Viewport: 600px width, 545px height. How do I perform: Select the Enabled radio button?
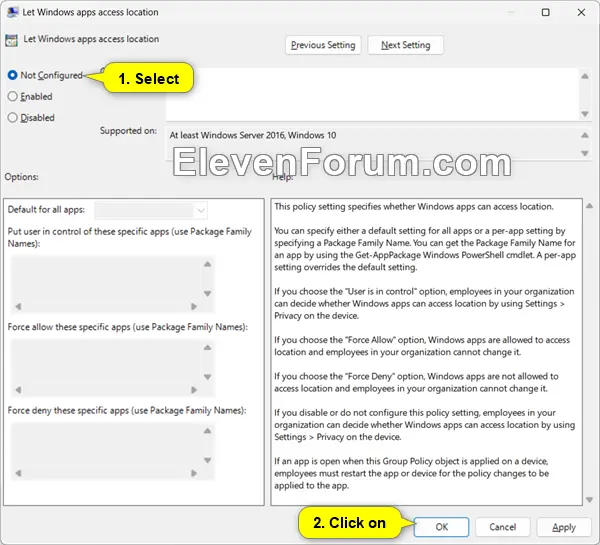click(x=13, y=96)
